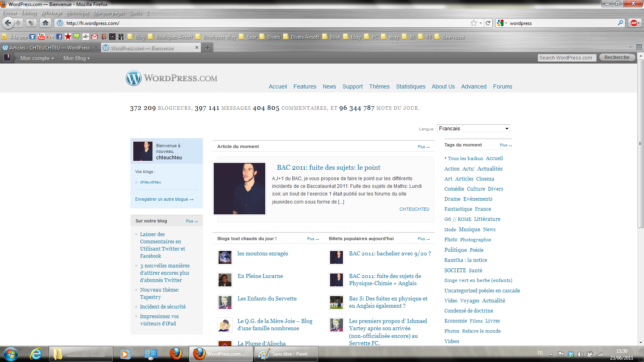This screenshot has width=644, height=362.
Task: Click the search magnifier in Google search box
Action: point(621,23)
